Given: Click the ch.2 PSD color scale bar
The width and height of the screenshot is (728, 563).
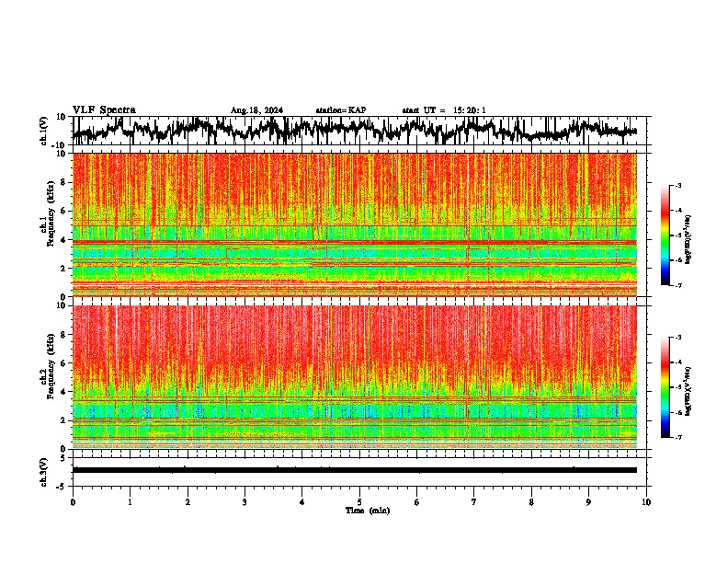Looking at the screenshot, I should [665, 387].
